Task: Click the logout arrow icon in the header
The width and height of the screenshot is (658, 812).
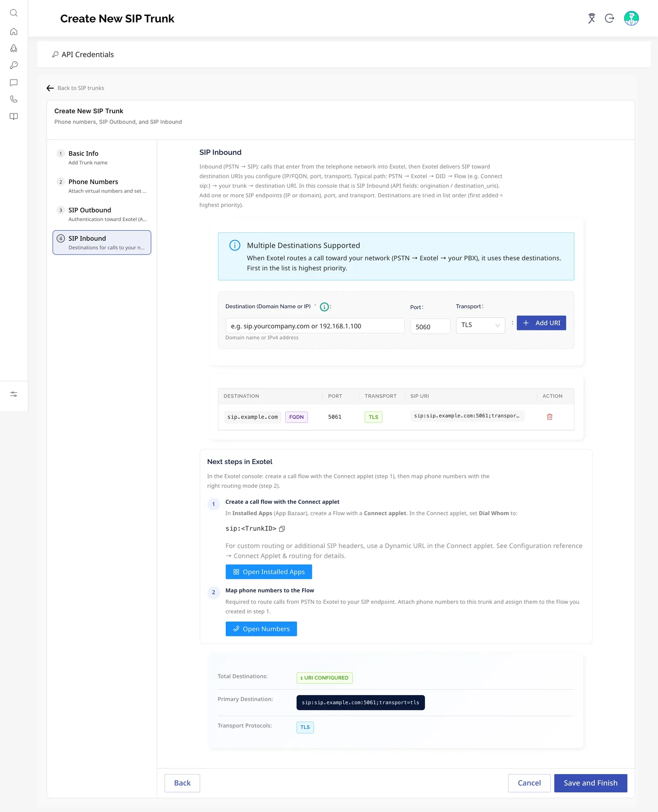Action: [610, 18]
